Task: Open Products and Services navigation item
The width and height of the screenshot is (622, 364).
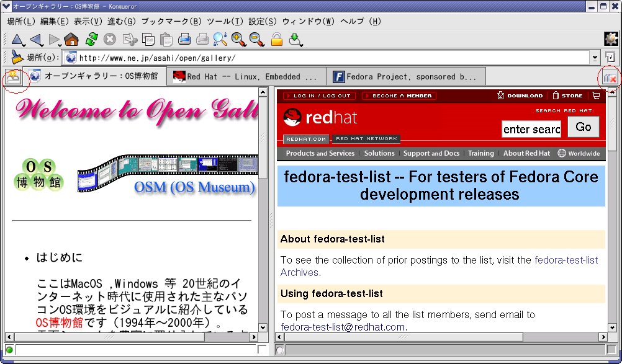Action: (320, 153)
